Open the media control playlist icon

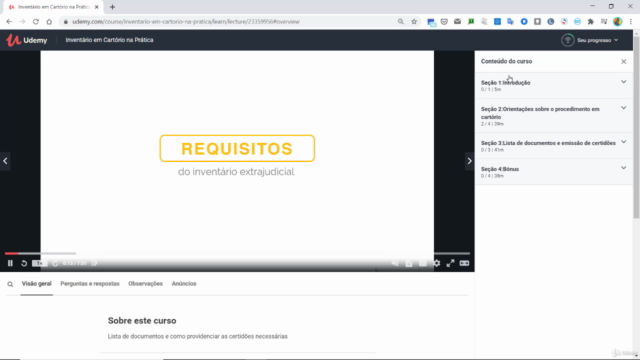(604, 22)
